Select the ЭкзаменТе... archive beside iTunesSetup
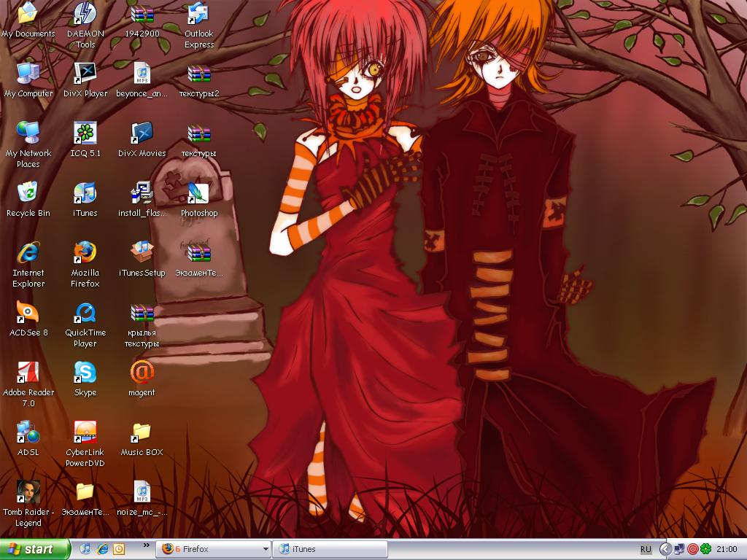 tap(199, 260)
